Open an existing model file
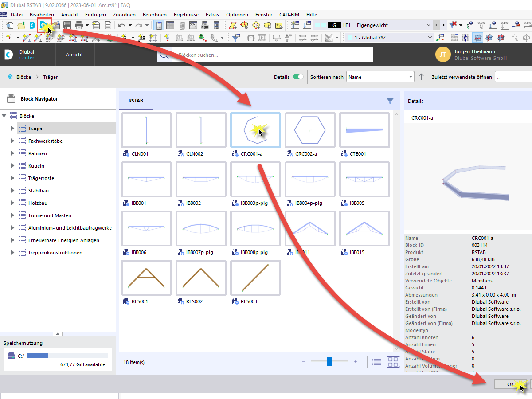Image resolution: width=532 pixels, height=399 pixels. [x=21, y=25]
